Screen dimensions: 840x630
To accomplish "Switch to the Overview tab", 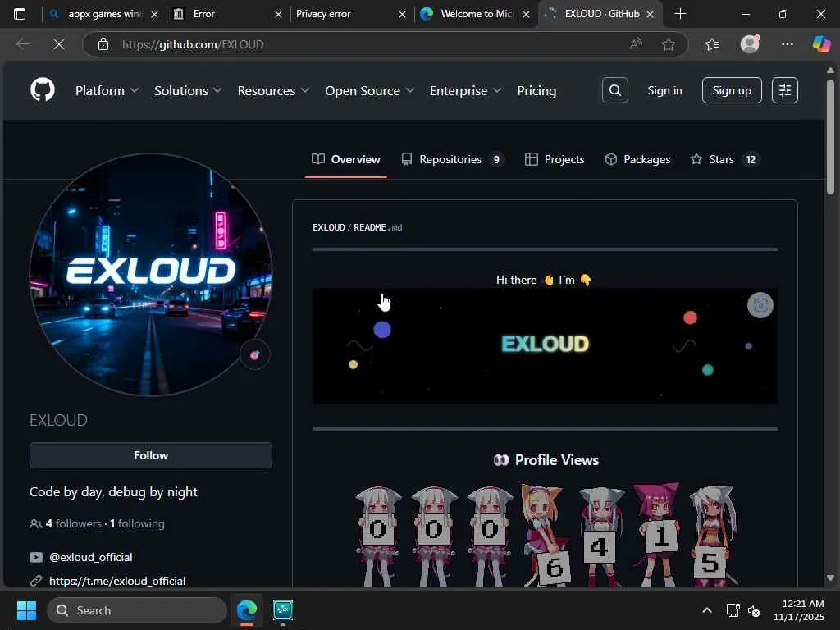I will 346,159.
